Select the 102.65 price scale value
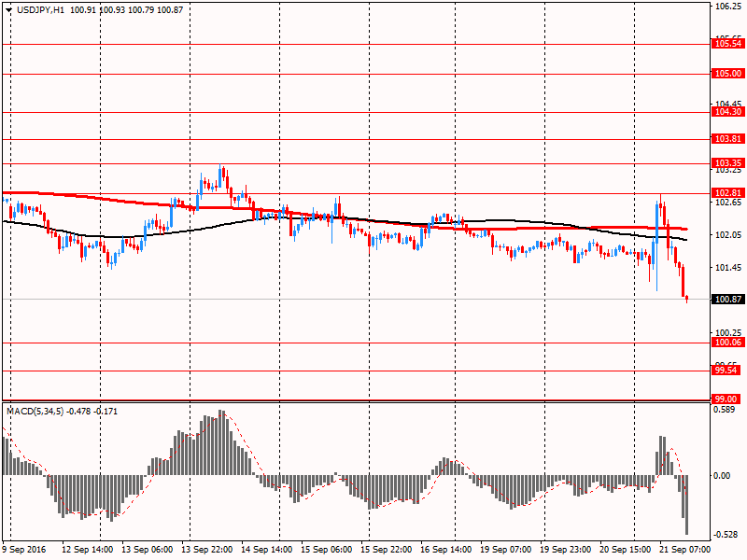Screen dimensions: 747x560 (x=728, y=203)
